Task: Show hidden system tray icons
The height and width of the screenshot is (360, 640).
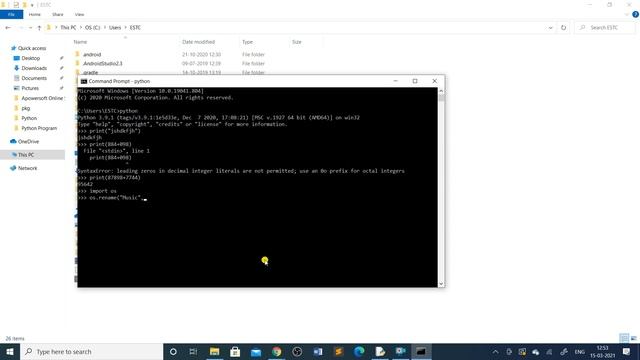Action: click(495, 351)
